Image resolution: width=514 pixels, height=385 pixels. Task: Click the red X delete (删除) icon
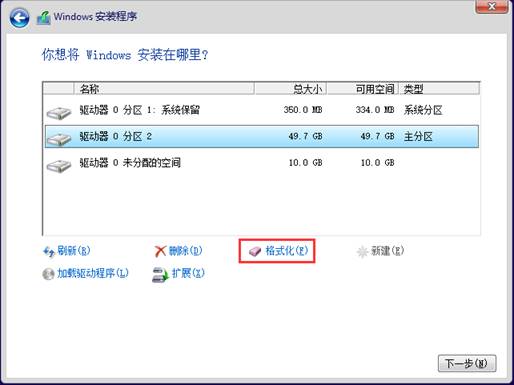tap(160, 251)
